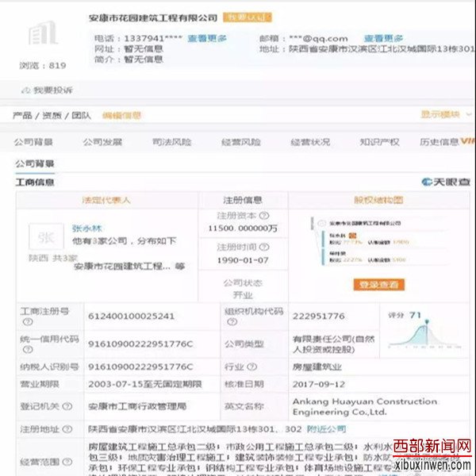Click the 张 avatar tile of legal representative
The width and height of the screenshot is (476, 476).
(46, 236)
